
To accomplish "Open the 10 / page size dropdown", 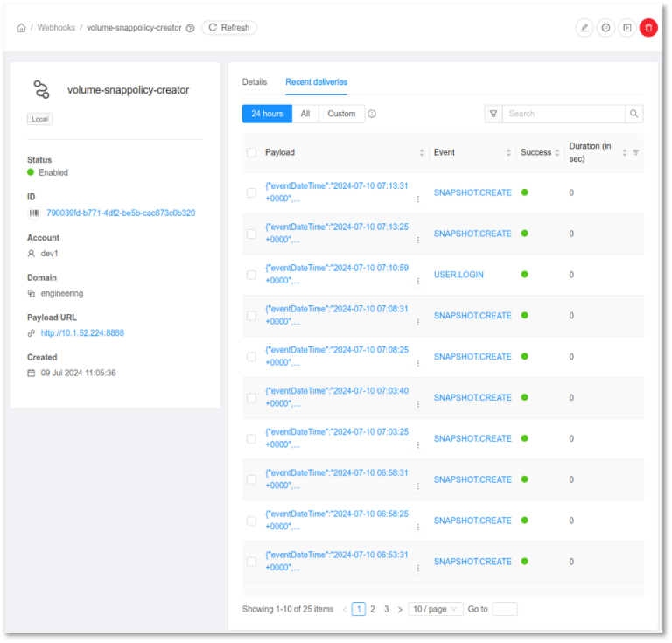I will pos(436,610).
